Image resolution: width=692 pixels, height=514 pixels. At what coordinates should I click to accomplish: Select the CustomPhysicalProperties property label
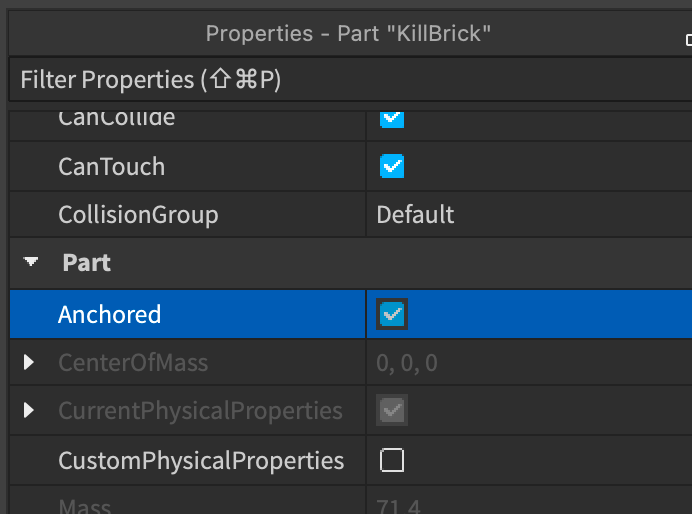[201, 461]
